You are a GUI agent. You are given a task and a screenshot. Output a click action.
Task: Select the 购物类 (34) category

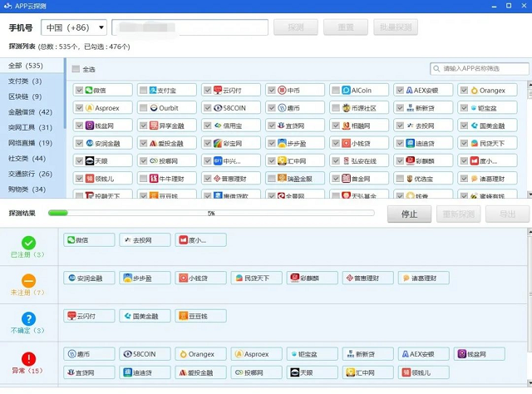(32, 190)
